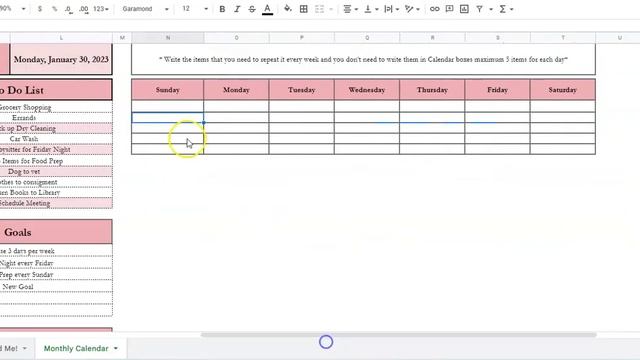640x360 pixels.
Task: Select the Dog to vet item
Action: point(56,171)
